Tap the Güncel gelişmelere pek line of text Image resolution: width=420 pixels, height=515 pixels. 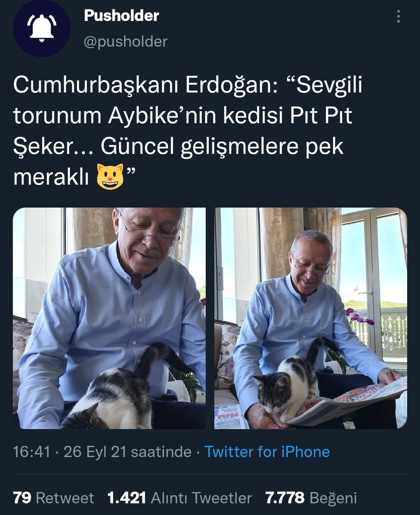point(222,147)
